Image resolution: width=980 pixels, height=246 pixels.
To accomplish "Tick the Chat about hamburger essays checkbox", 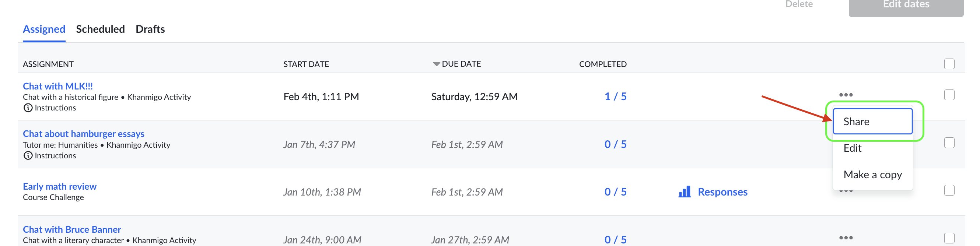I will point(949,143).
